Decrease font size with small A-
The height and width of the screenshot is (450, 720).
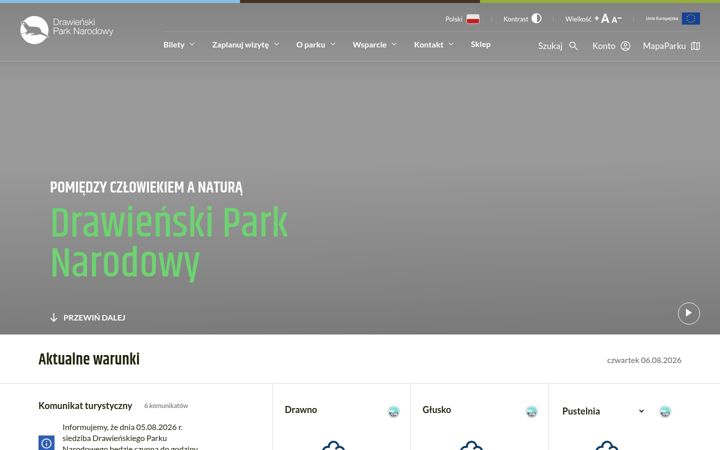pyautogui.click(x=617, y=19)
